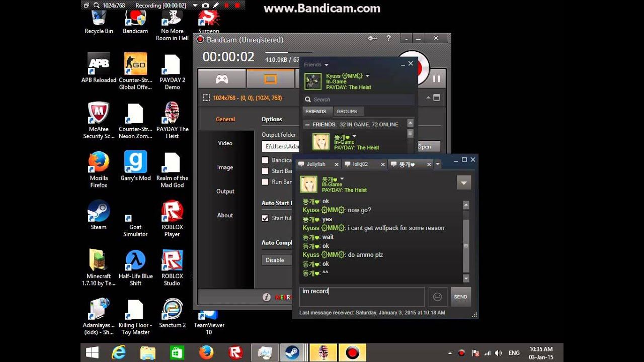
Task: Click the SEND button in chat
Action: point(460,297)
